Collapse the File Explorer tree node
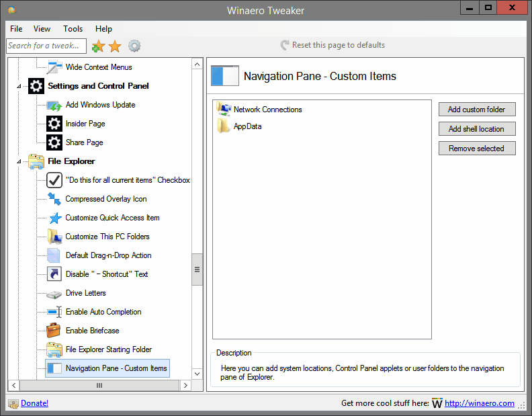The image size is (532, 416). tap(19, 162)
